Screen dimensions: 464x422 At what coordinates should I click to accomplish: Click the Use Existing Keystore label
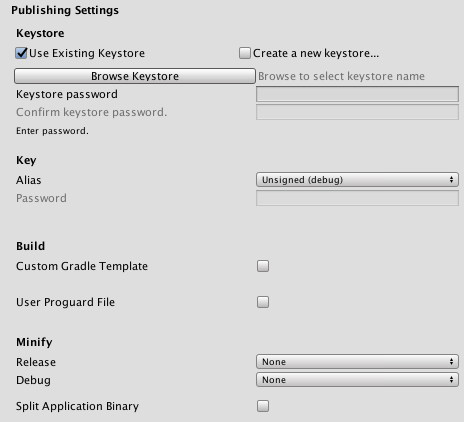coord(87,53)
